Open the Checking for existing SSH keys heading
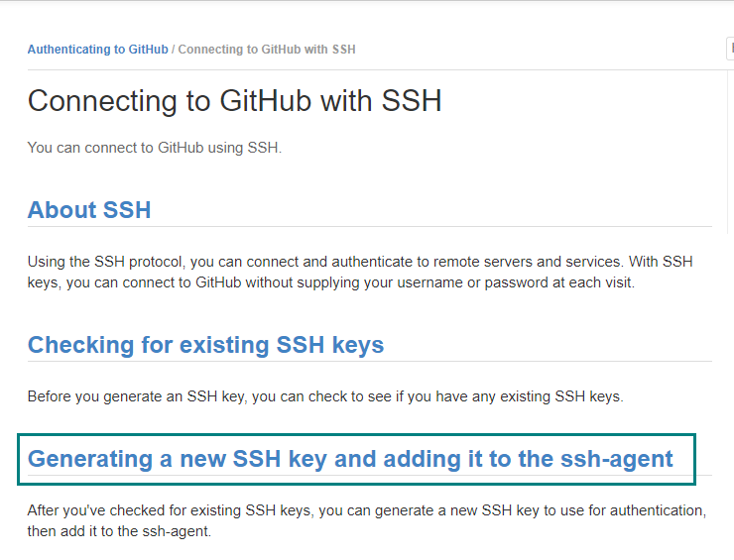 pyautogui.click(x=205, y=345)
